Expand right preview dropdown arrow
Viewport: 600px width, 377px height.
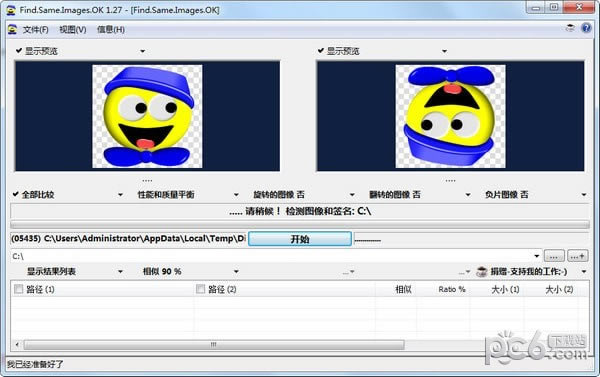[x=444, y=51]
